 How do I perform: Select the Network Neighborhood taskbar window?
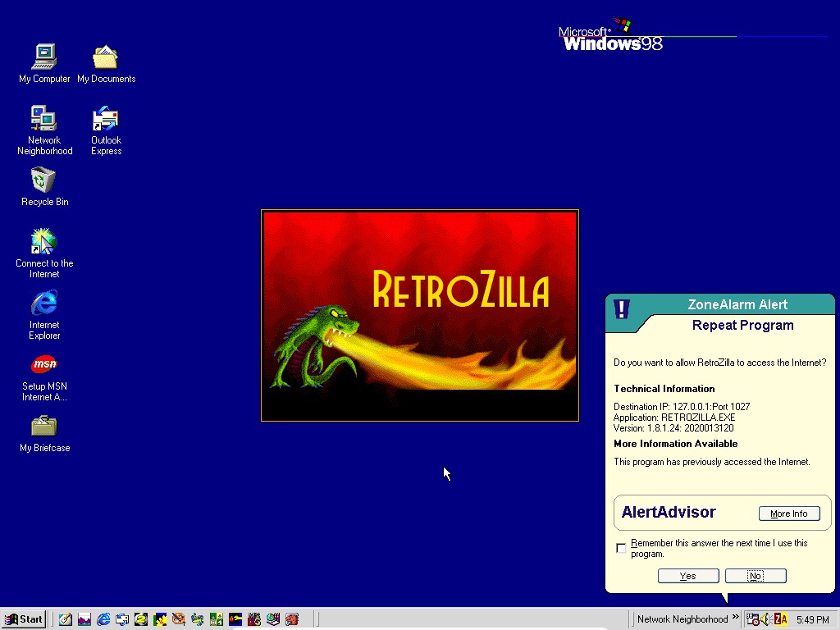click(682, 619)
